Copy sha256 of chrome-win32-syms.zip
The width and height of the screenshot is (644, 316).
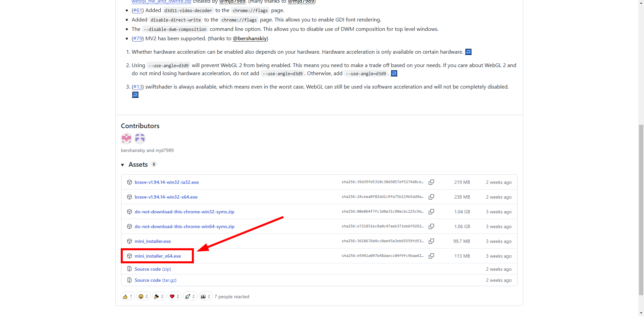click(x=431, y=212)
